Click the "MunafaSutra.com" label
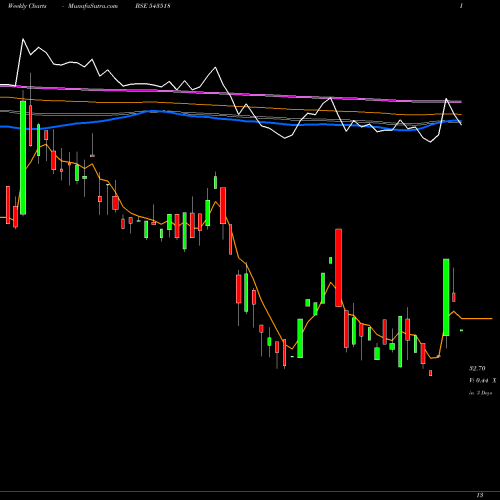This screenshot has height=500, width=500. [93, 6]
